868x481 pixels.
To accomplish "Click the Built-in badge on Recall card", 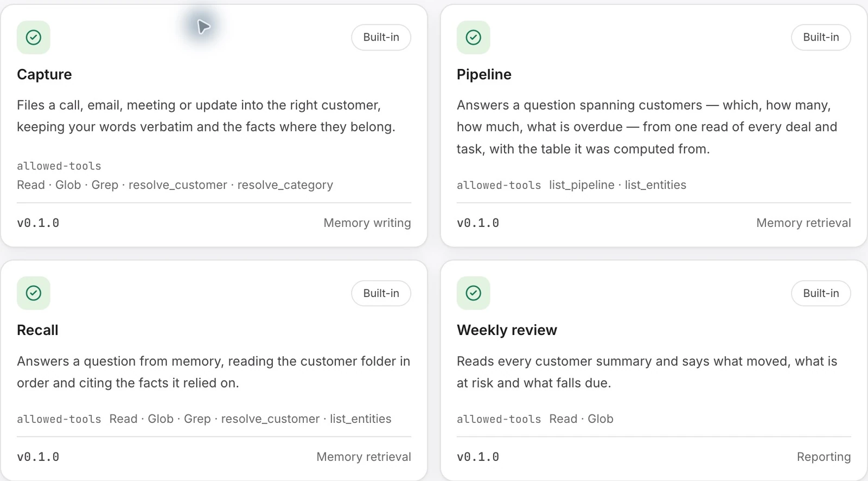I will (x=381, y=293).
